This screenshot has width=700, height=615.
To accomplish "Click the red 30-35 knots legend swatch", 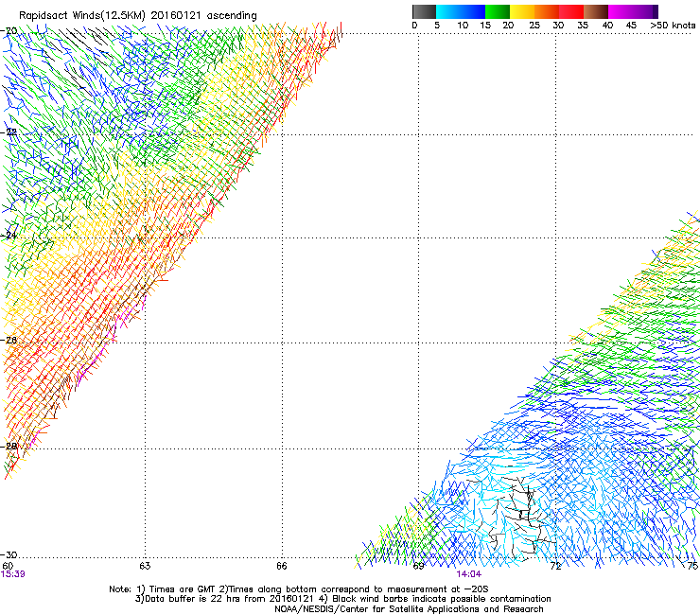I will [571, 11].
